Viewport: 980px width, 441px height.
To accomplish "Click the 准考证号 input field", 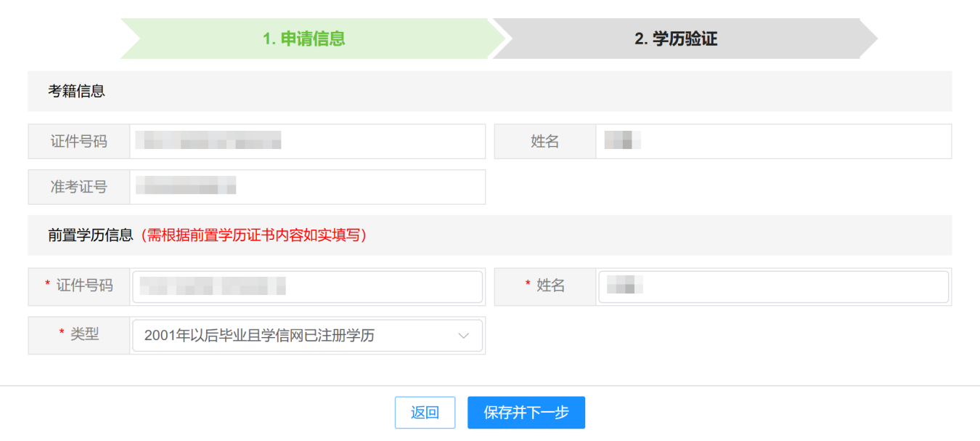I will tap(305, 187).
